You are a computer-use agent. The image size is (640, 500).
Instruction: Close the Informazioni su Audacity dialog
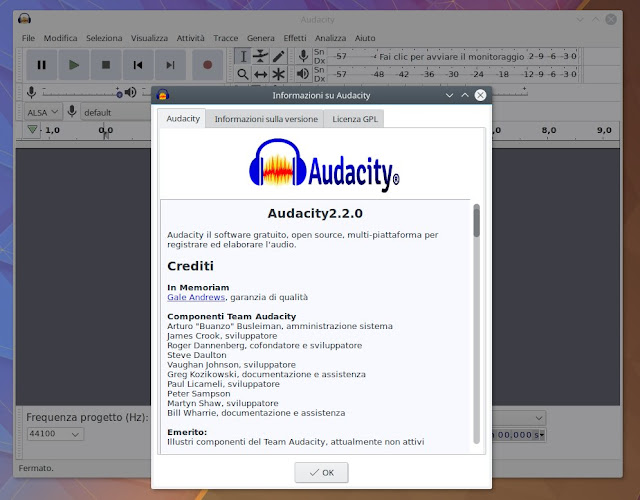point(480,95)
